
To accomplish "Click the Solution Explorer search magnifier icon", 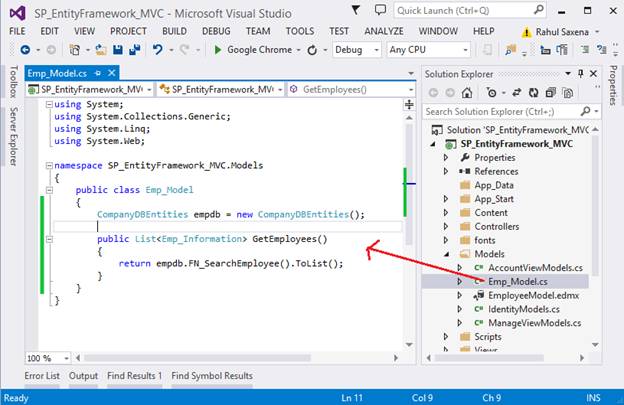I will coord(585,111).
